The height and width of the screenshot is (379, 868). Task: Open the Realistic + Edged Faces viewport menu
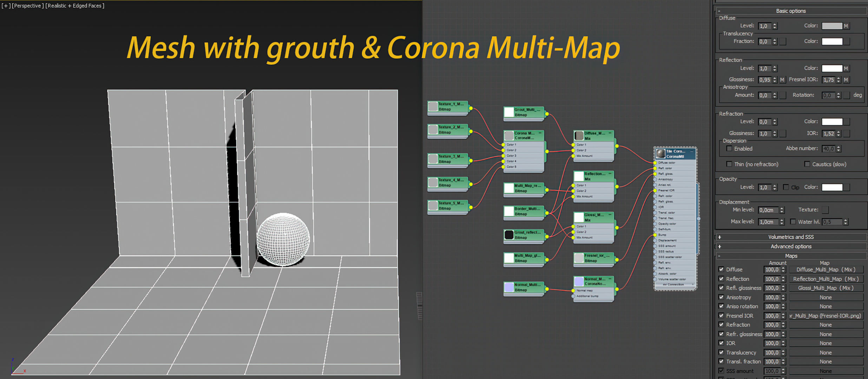[x=75, y=6]
